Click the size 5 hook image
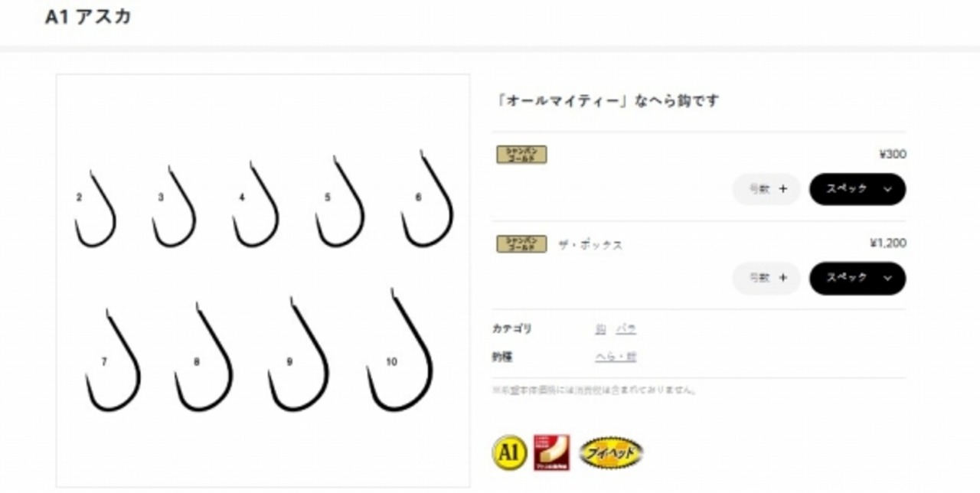980x493 pixels. (x=340, y=201)
